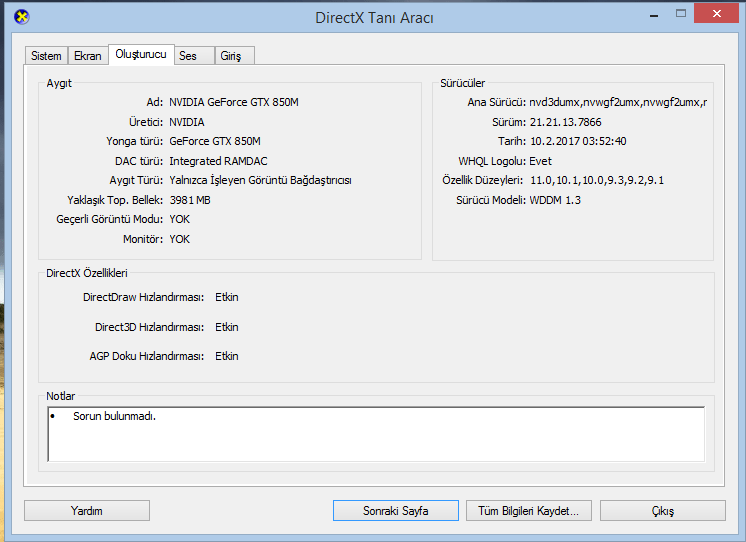The width and height of the screenshot is (746, 542).
Task: Click the 'Aygıt Türü:' label
Action: point(136,180)
